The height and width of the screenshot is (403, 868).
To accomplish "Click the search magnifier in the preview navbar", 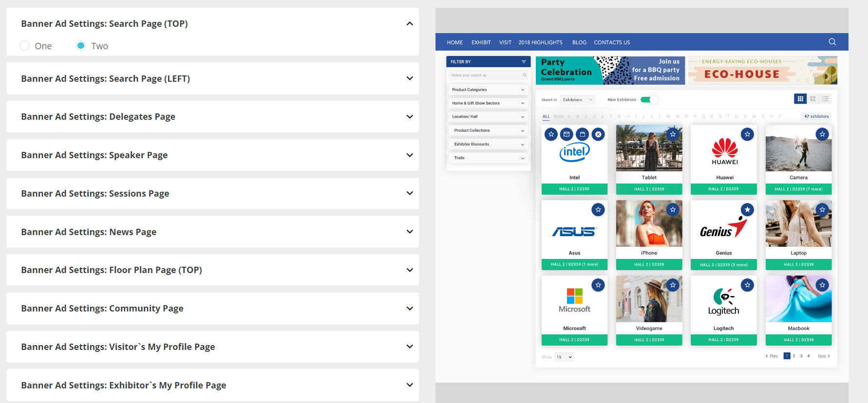I will 832,42.
